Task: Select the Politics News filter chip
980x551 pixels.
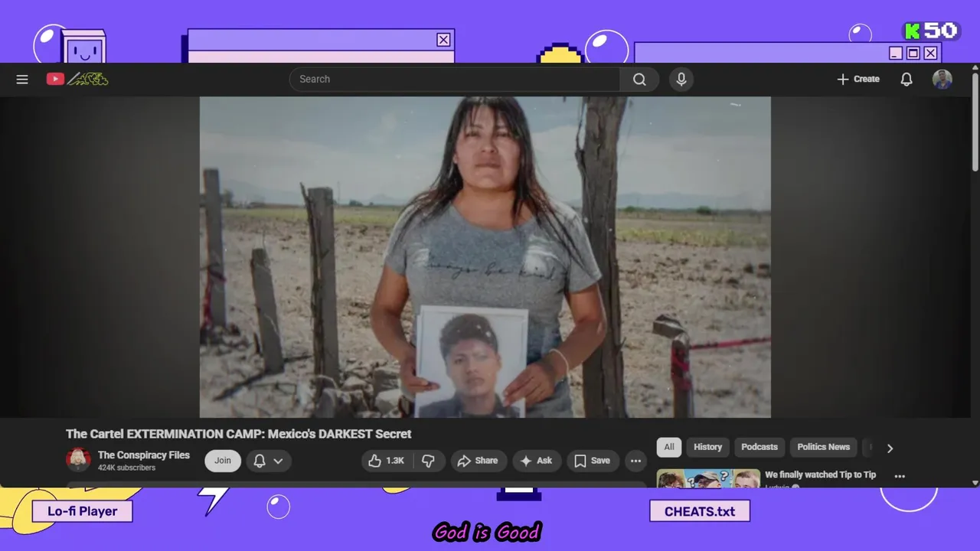Action: tap(824, 447)
